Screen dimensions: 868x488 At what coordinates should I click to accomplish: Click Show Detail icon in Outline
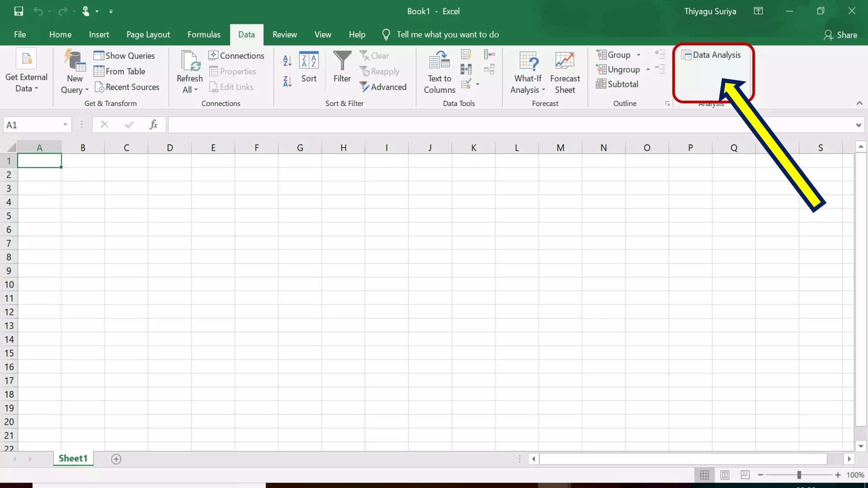(660, 54)
